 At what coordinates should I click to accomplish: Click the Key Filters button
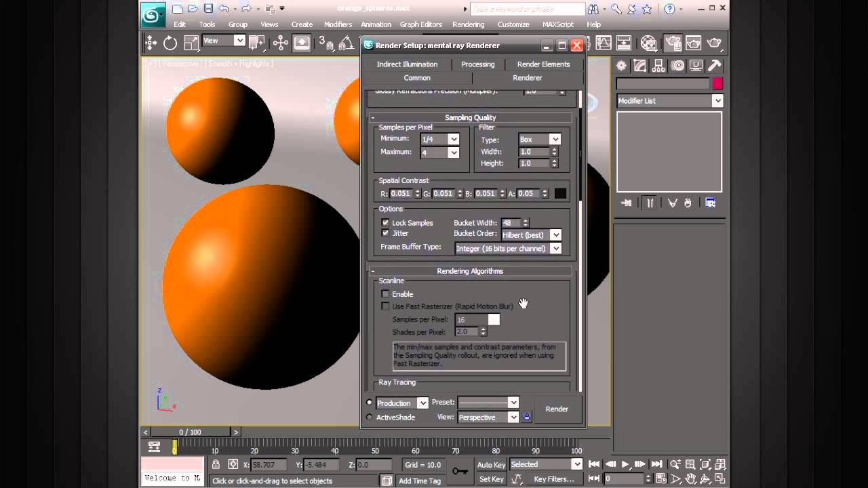coord(553,479)
